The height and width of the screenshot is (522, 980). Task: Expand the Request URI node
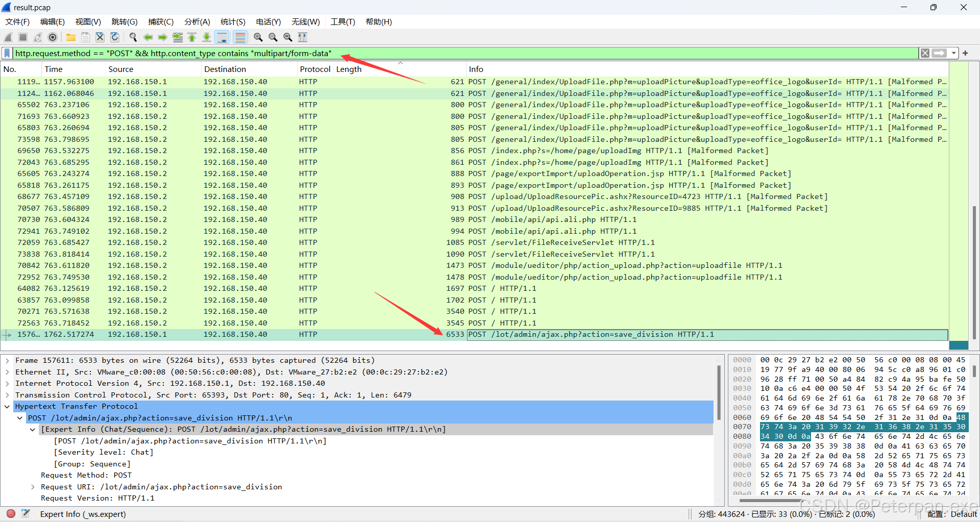pos(33,487)
